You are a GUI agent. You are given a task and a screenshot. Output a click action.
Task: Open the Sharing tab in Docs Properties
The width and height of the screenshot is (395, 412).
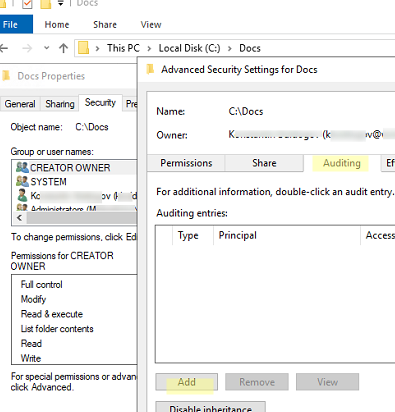(x=60, y=104)
